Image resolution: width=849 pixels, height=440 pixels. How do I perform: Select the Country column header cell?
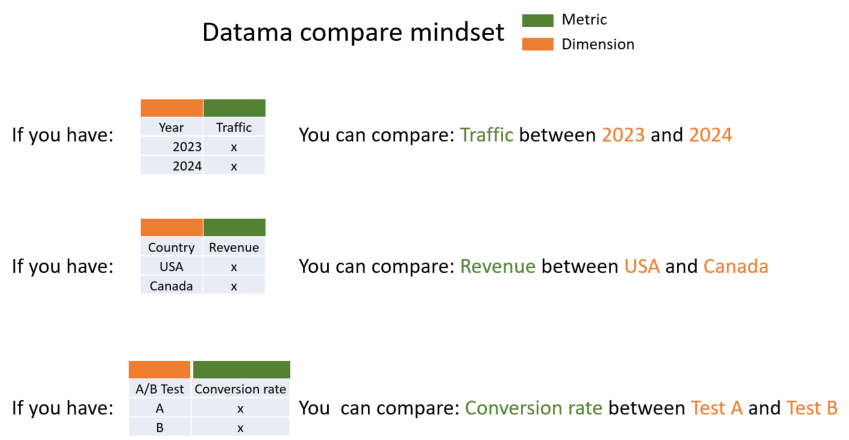tap(171, 247)
